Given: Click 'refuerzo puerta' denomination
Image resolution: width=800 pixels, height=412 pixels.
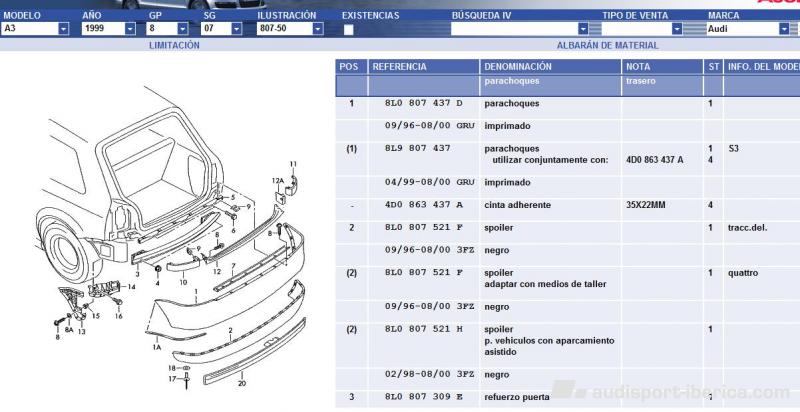Looking at the screenshot, I should pyautogui.click(x=517, y=397).
